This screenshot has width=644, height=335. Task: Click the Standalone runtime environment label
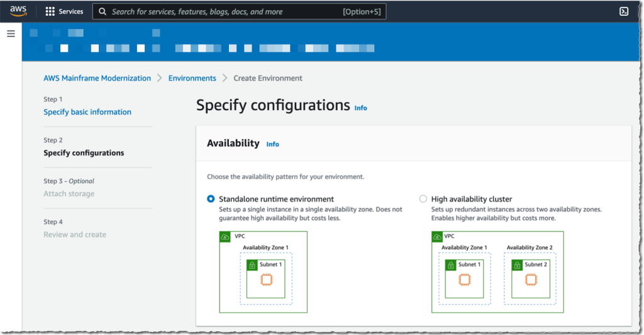[x=277, y=199]
